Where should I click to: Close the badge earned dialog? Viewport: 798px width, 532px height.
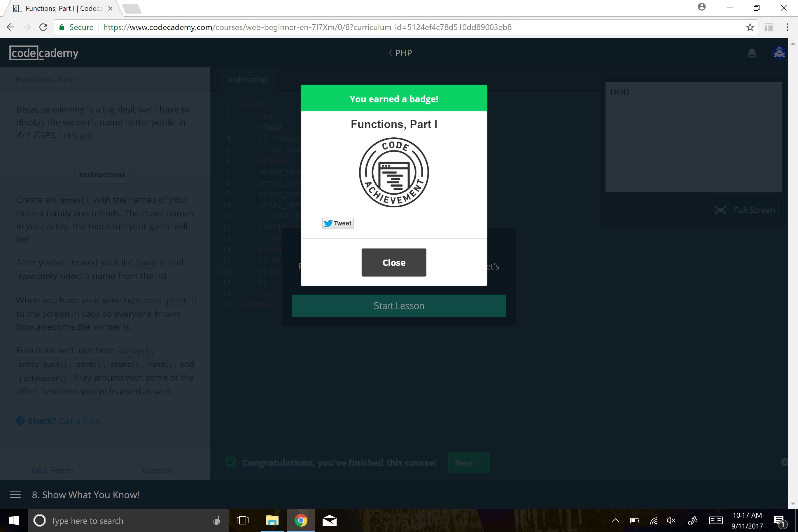(x=393, y=262)
